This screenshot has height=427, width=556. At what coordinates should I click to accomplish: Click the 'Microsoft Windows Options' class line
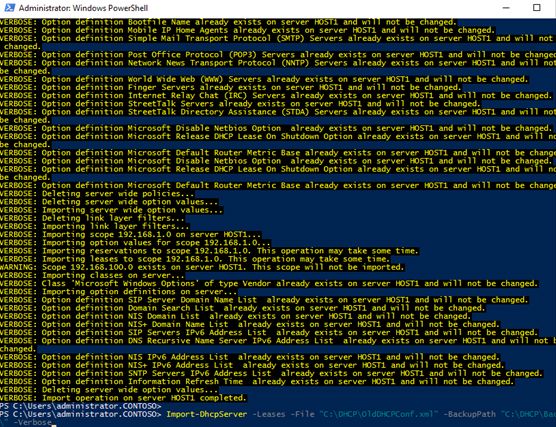point(269,283)
